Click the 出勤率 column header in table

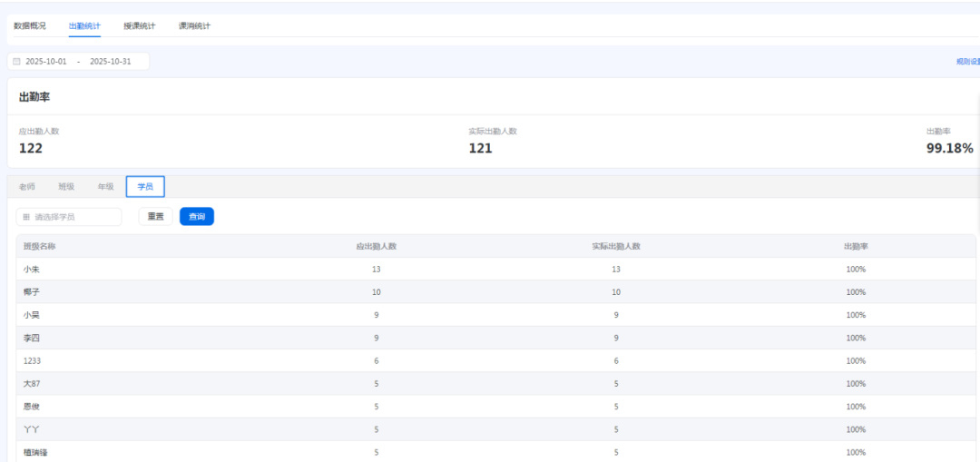(x=856, y=246)
